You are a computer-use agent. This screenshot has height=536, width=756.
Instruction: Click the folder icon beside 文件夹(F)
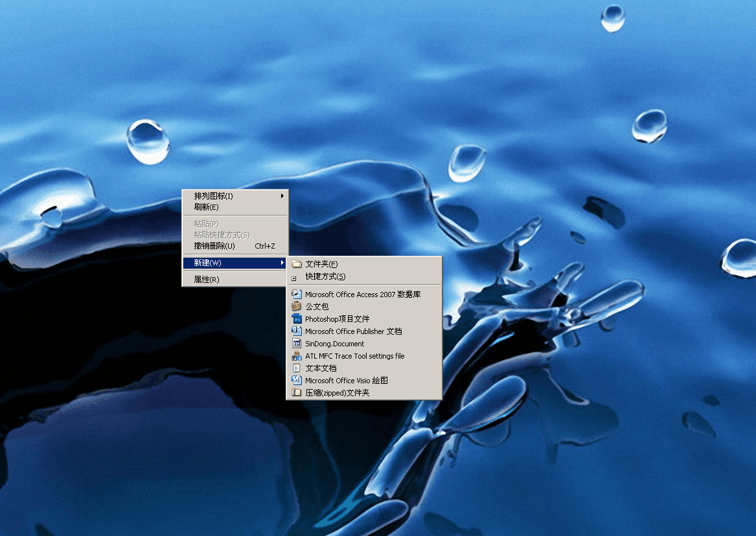click(x=297, y=264)
